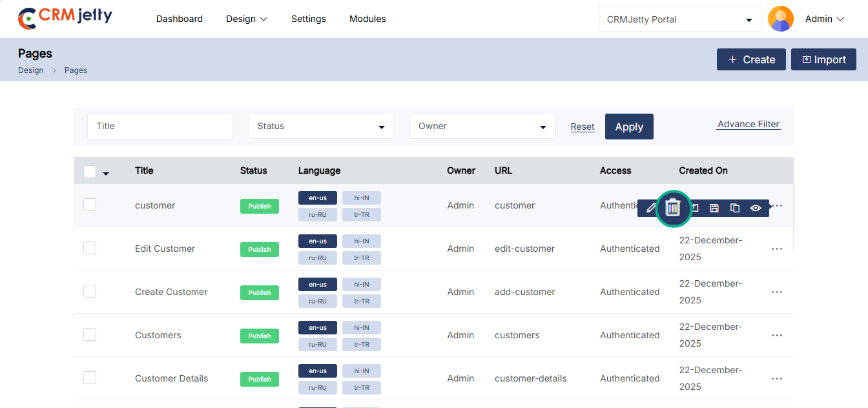Open the Design menu in top navigation

[246, 19]
